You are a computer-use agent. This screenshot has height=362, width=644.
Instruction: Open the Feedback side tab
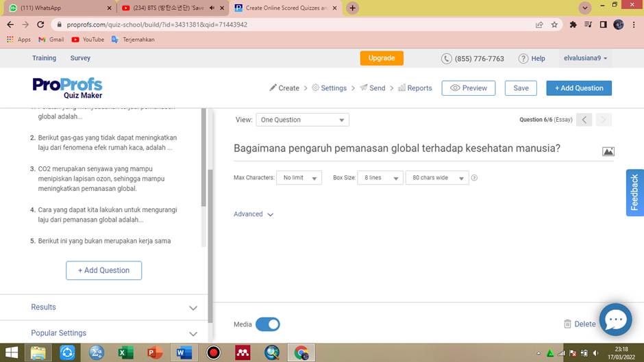[x=634, y=192]
